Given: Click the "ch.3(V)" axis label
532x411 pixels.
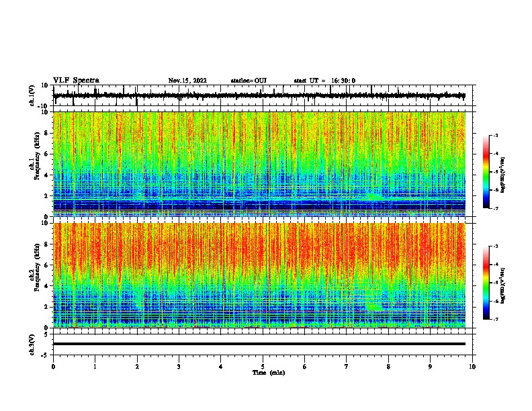Looking at the screenshot, I should point(32,345).
